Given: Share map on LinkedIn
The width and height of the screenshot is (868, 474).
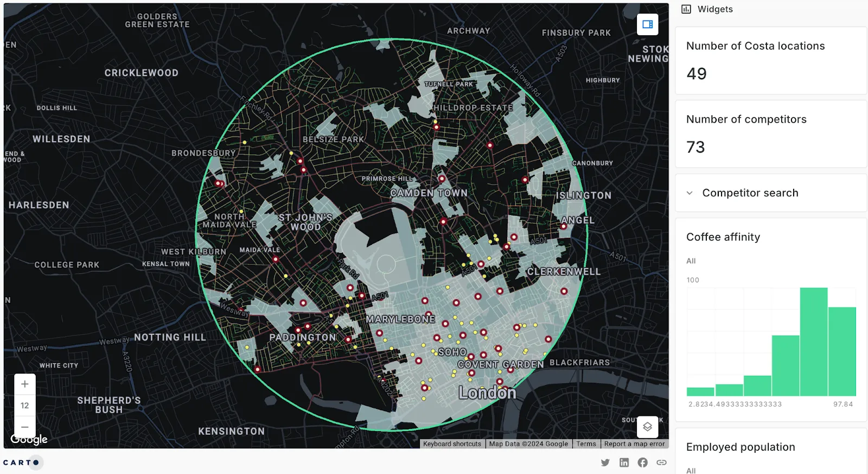Looking at the screenshot, I should click(624, 463).
